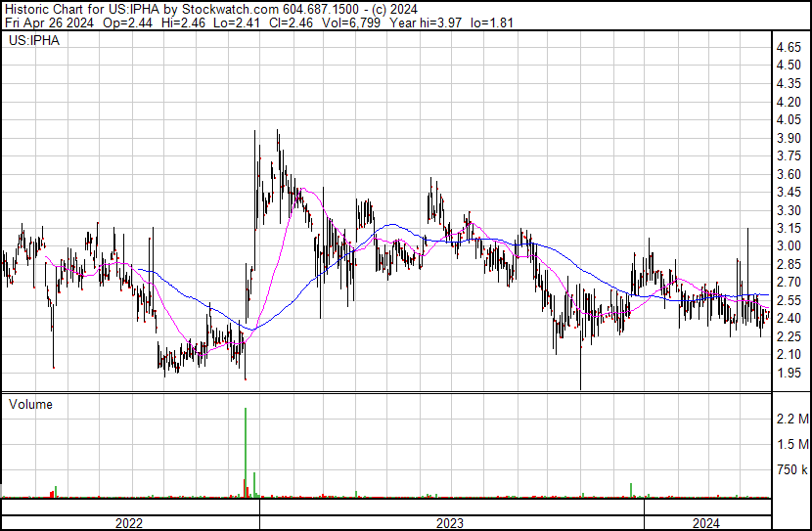
Task: Click the 4.05 price axis label
Action: [x=789, y=119]
